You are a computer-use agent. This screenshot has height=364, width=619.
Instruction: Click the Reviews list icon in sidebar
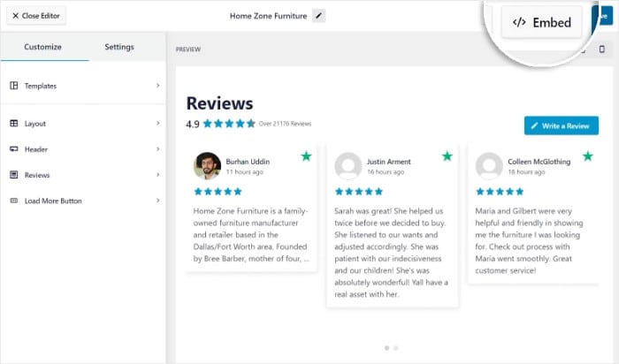click(14, 174)
